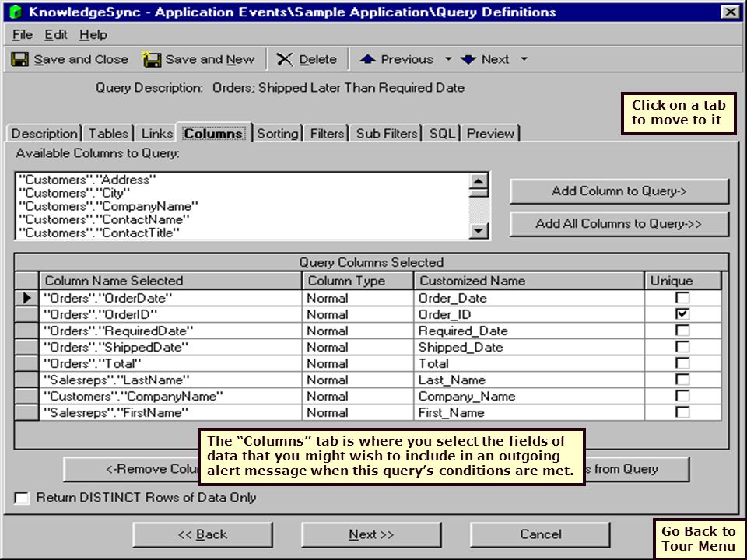Toggle Unique checkbox for Last_Name
The width and height of the screenshot is (747, 560).
tap(682, 380)
